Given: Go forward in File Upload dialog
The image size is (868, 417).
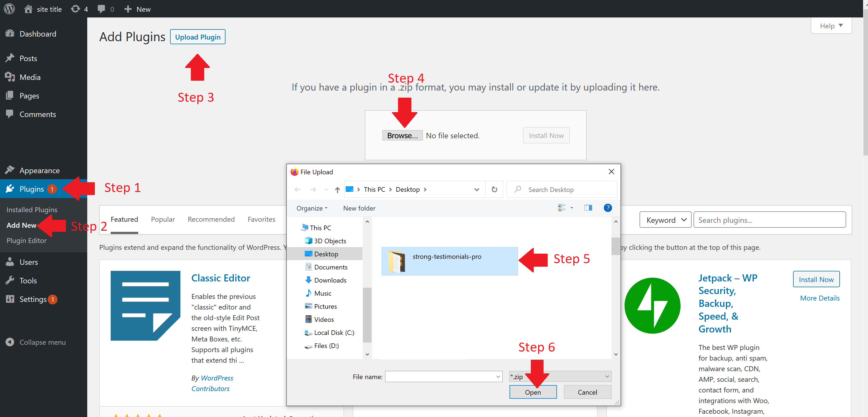Looking at the screenshot, I should [x=313, y=190].
